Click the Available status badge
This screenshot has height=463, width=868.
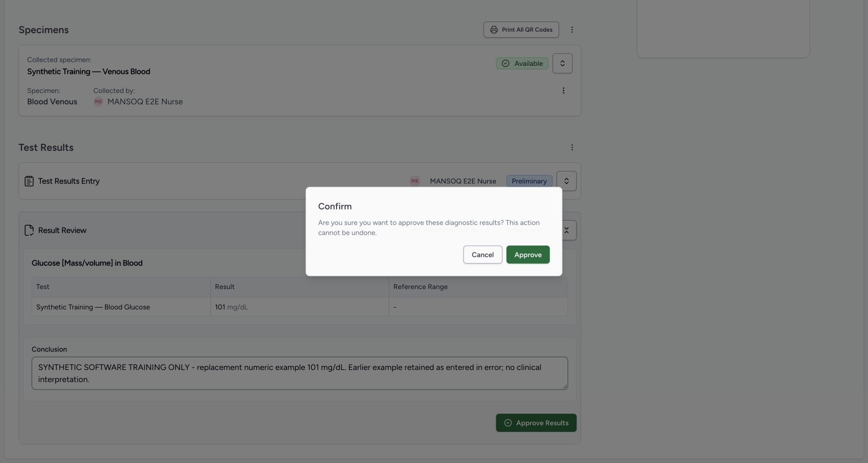click(522, 63)
